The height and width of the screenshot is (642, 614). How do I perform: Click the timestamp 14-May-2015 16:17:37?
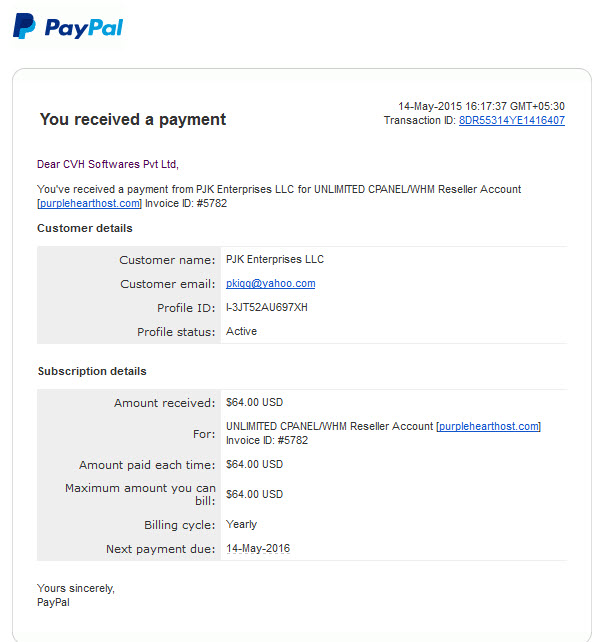tap(452, 106)
